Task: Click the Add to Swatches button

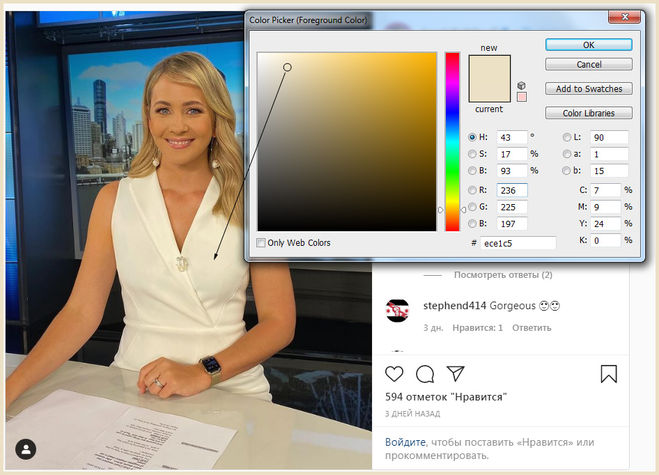Action: [x=588, y=89]
